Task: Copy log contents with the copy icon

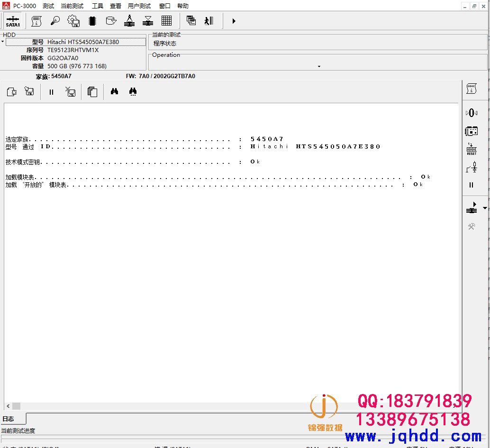Action: tap(92, 92)
